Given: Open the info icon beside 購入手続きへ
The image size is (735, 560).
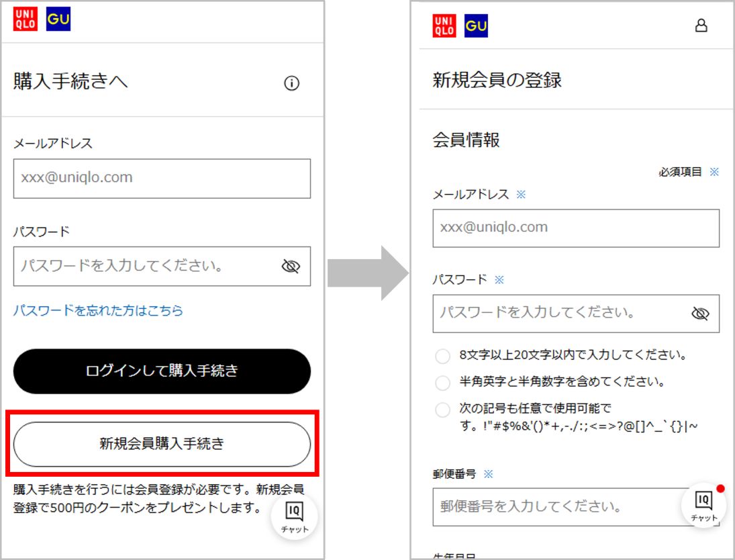Looking at the screenshot, I should [x=291, y=83].
